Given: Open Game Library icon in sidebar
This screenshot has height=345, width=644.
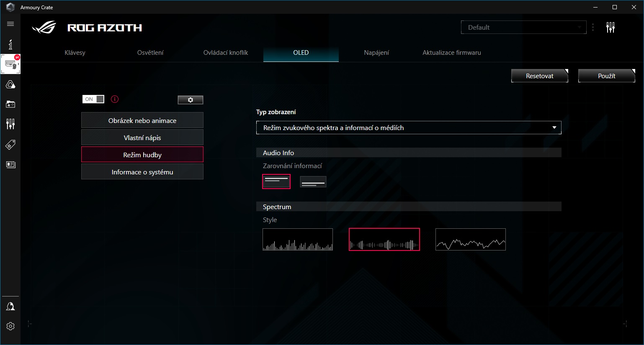Looking at the screenshot, I should click(10, 104).
